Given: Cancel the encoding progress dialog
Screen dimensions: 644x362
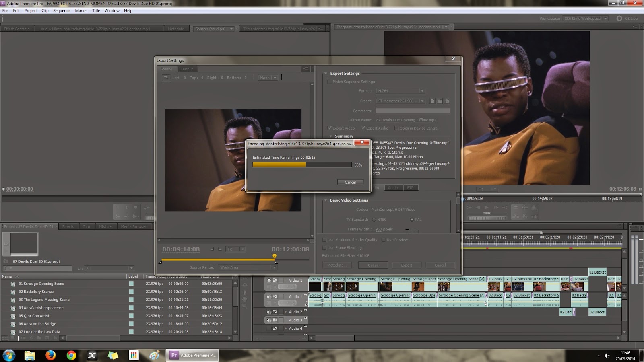Looking at the screenshot, I should (x=350, y=182).
